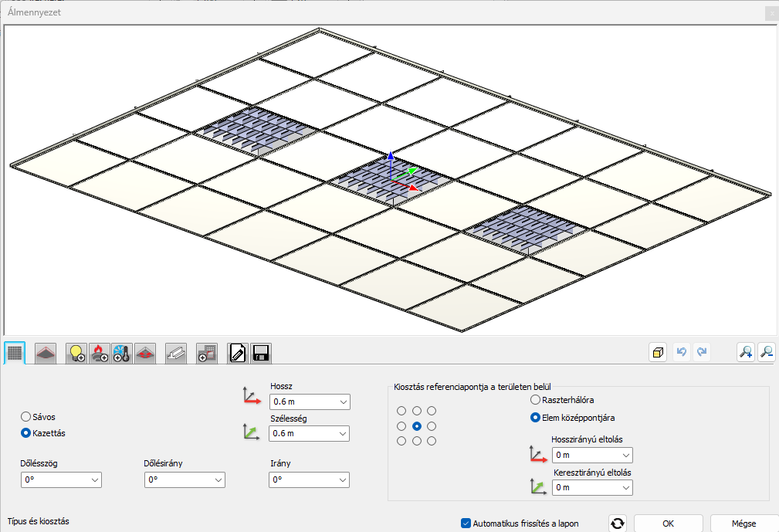Click the circular arrows refresh icon
This screenshot has width=779, height=532.
(617, 524)
